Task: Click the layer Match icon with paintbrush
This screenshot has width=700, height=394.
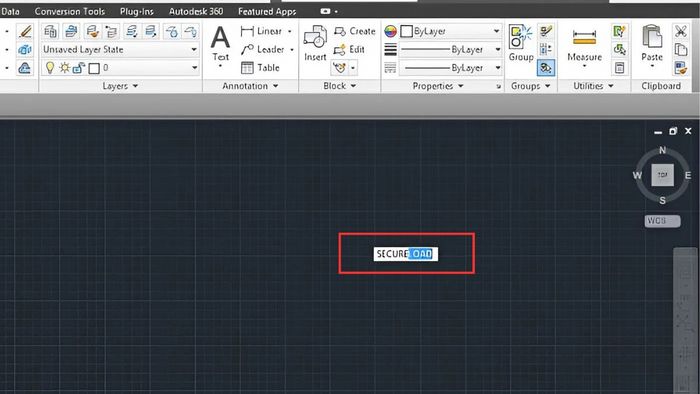Action: click(x=92, y=31)
